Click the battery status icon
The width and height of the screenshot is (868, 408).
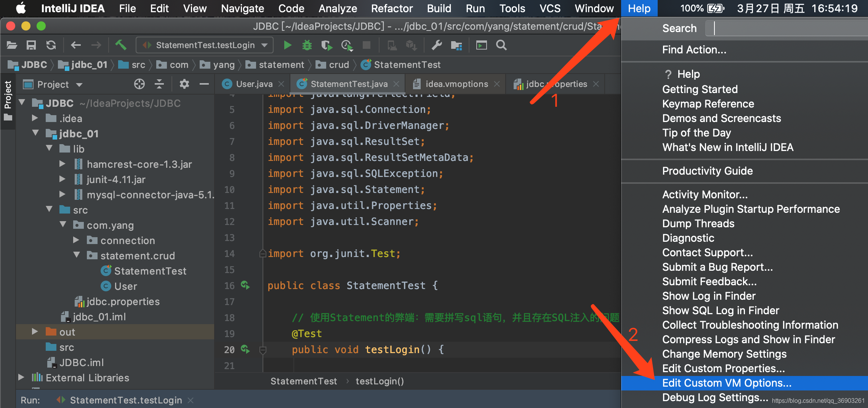(x=715, y=8)
